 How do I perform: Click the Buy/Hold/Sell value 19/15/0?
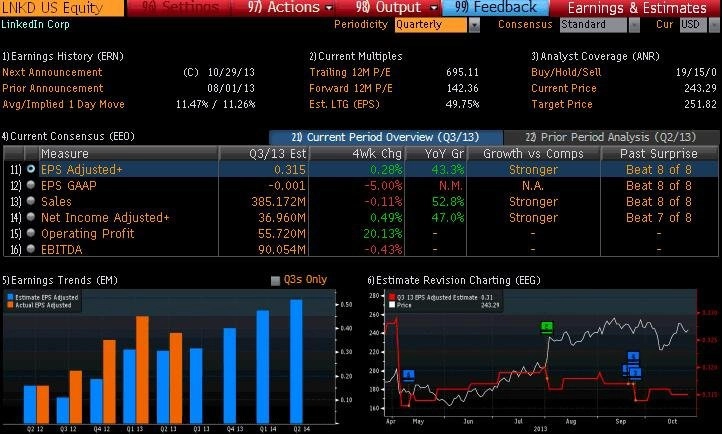(696, 72)
